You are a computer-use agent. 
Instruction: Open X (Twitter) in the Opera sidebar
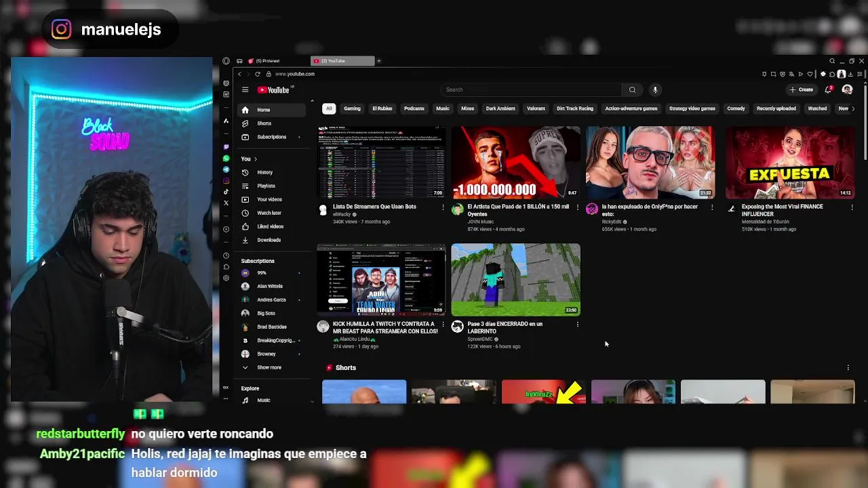(226, 203)
